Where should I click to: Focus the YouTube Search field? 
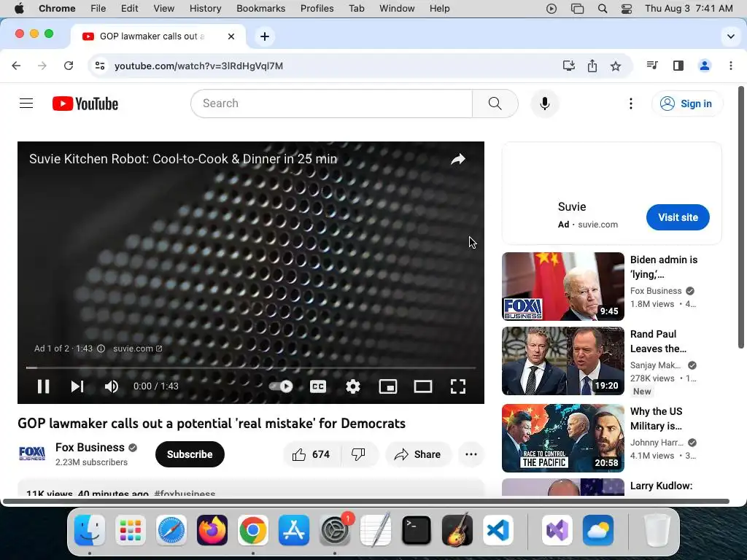(332, 104)
